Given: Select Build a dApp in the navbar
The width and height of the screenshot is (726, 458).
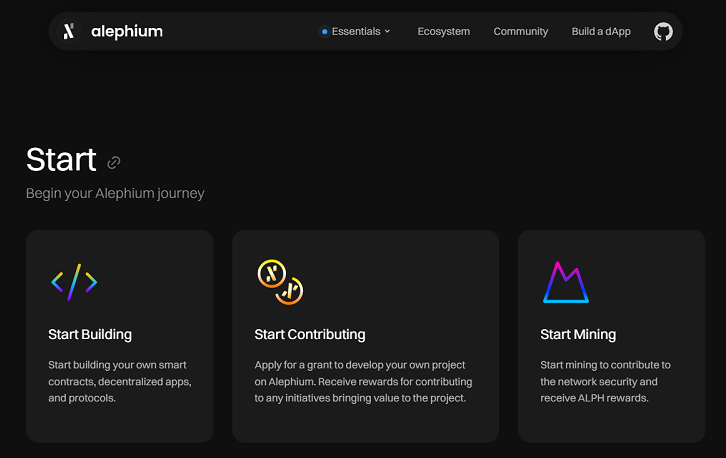Looking at the screenshot, I should click(x=601, y=31).
